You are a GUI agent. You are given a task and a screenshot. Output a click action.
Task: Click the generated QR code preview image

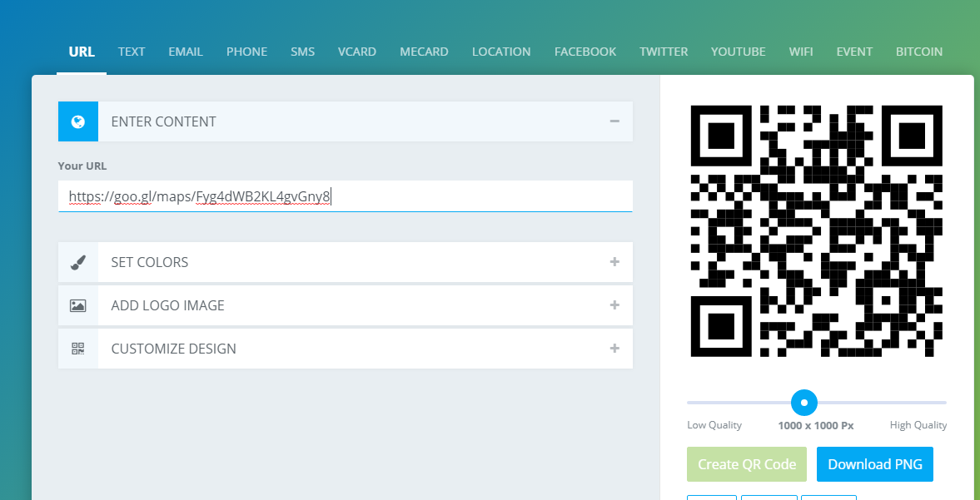(817, 231)
